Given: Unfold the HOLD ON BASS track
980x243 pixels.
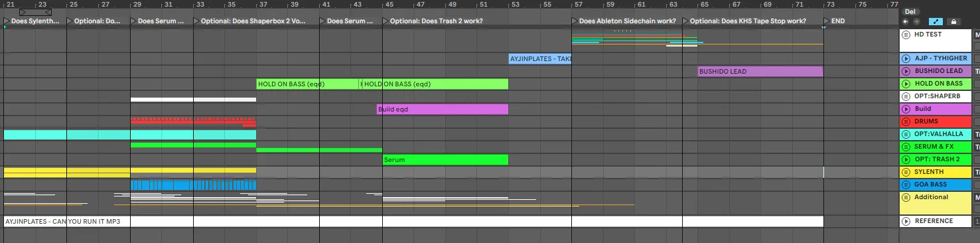Looking at the screenshot, I should coord(906,84).
